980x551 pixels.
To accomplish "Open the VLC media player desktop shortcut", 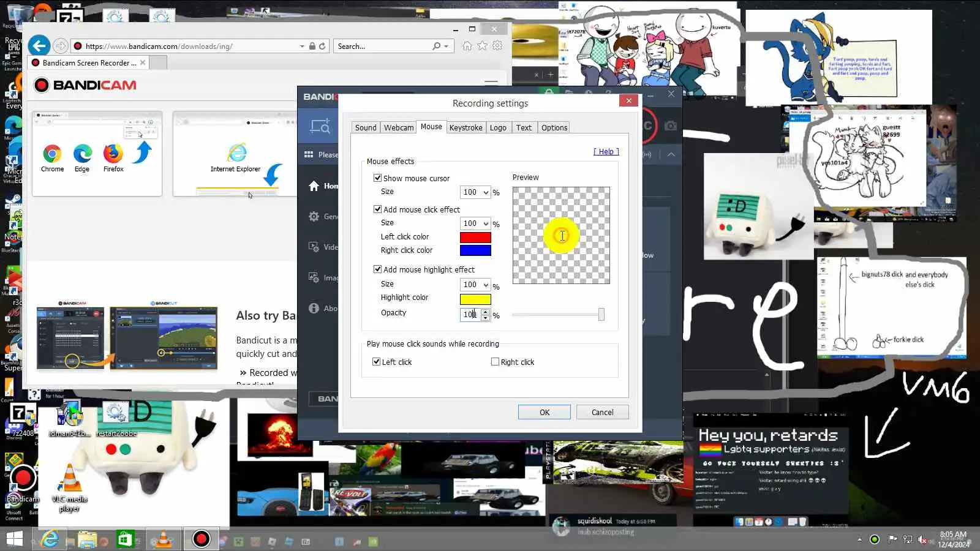I will pyautogui.click(x=70, y=487).
